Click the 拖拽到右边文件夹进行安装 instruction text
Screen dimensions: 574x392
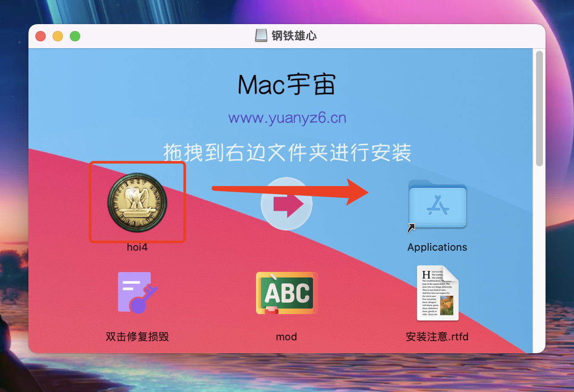point(287,153)
